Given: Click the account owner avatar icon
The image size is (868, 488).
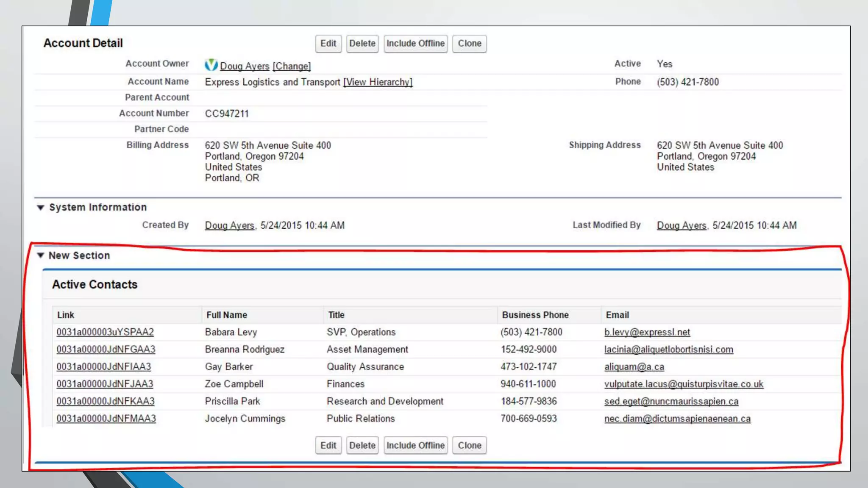Looking at the screenshot, I should pyautogui.click(x=211, y=65).
